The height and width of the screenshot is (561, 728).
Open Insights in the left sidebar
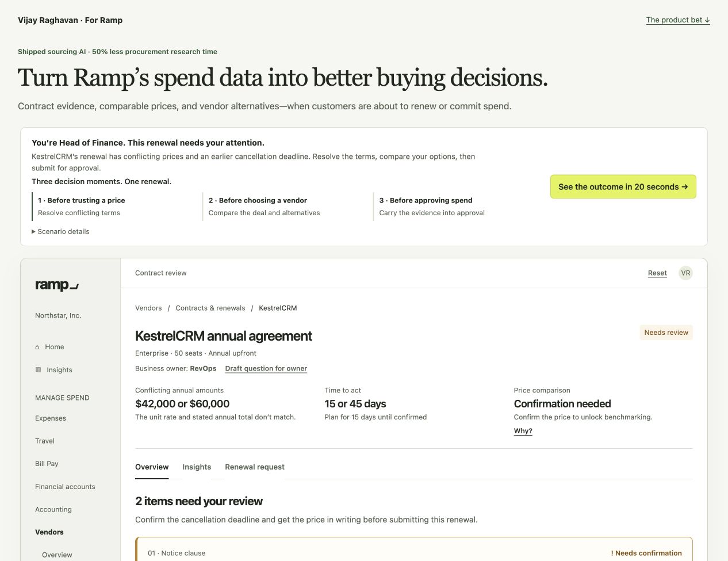tap(54, 370)
